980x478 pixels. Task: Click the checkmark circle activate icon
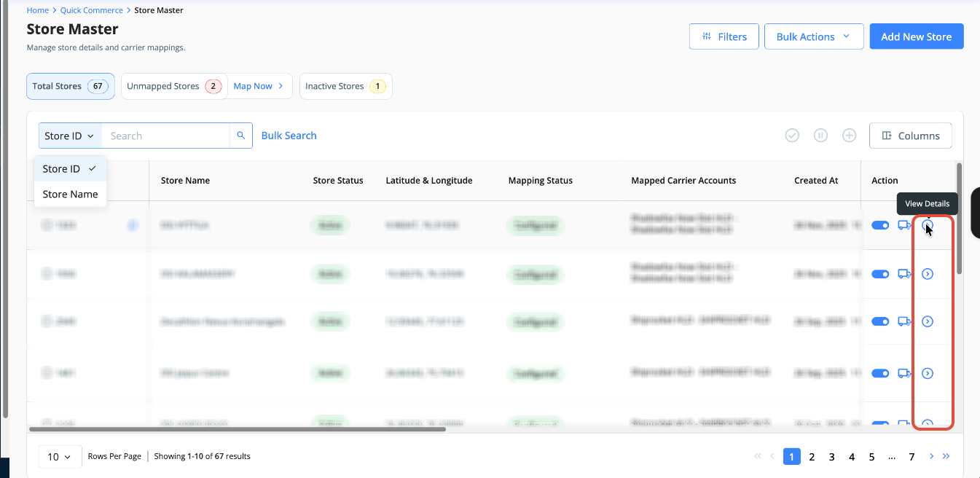coord(792,136)
